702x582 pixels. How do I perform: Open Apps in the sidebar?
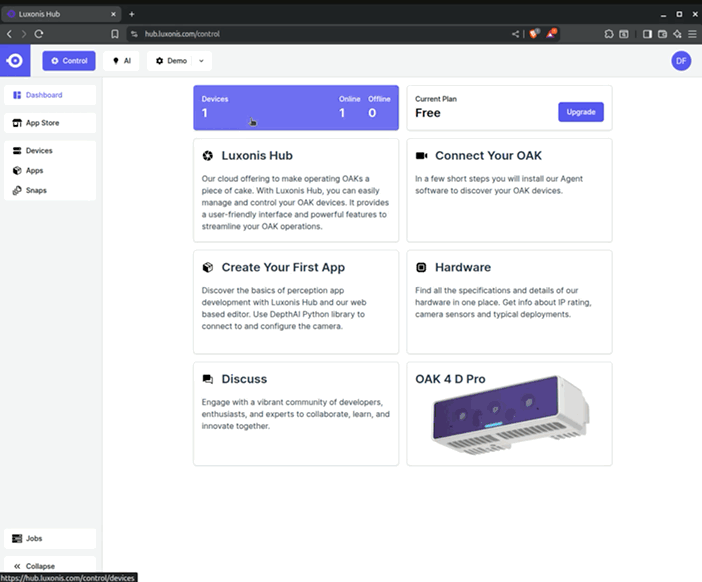50,171
